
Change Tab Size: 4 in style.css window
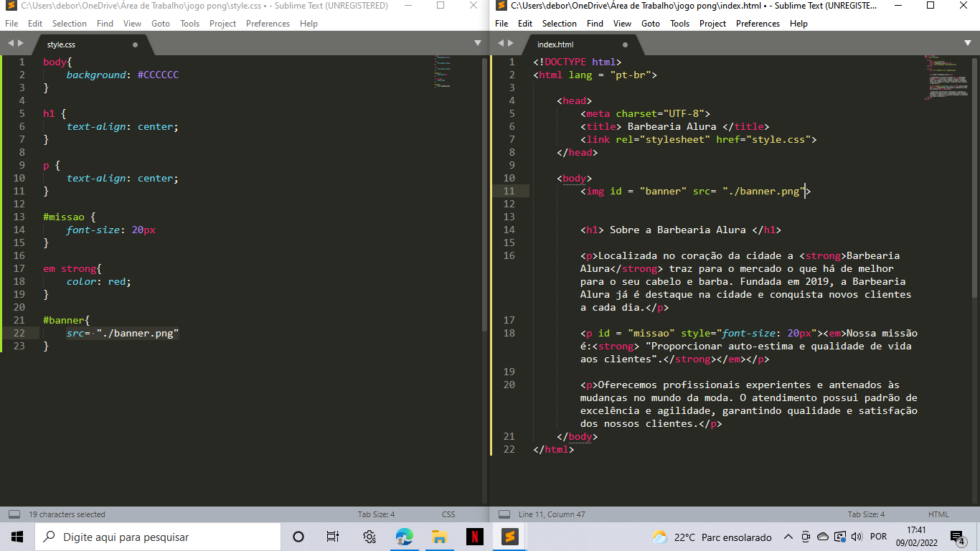point(376,514)
